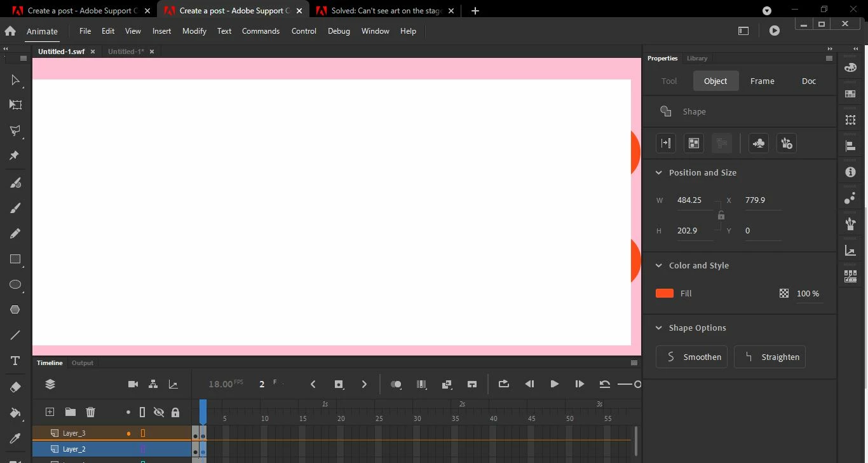Add a new layer in the timeline
The width and height of the screenshot is (868, 463).
pos(50,412)
